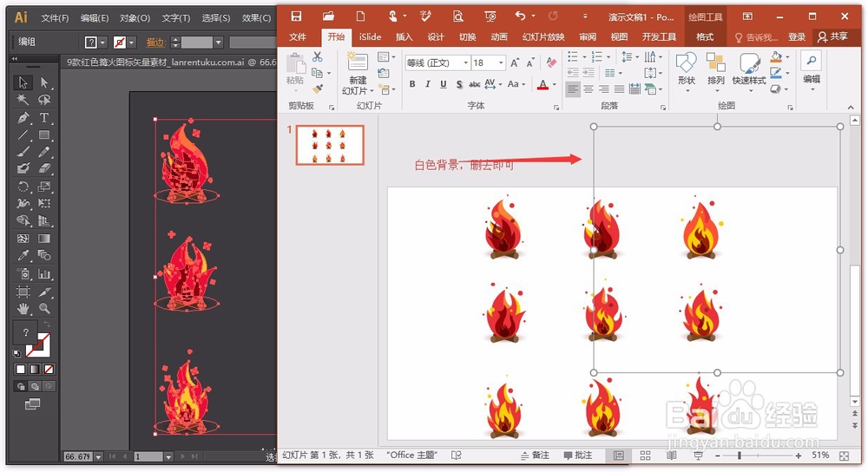
Task: Toggle Justify paragraph alignment
Action: tap(619, 88)
